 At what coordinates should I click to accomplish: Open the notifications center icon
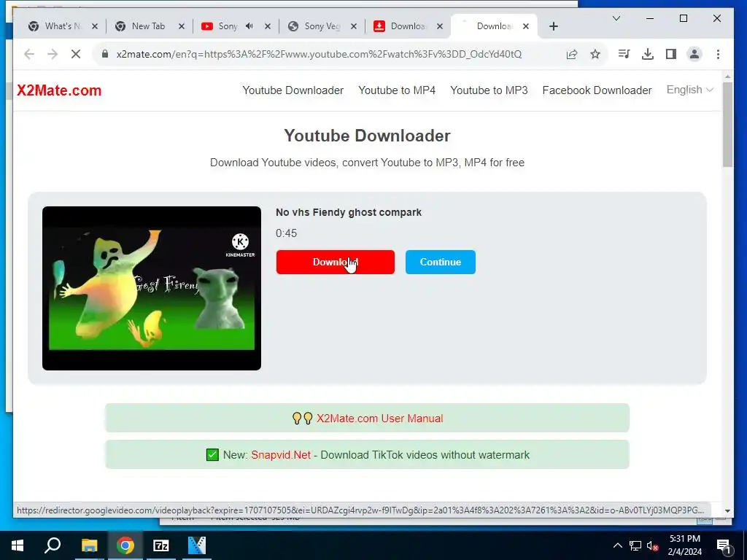point(724,545)
